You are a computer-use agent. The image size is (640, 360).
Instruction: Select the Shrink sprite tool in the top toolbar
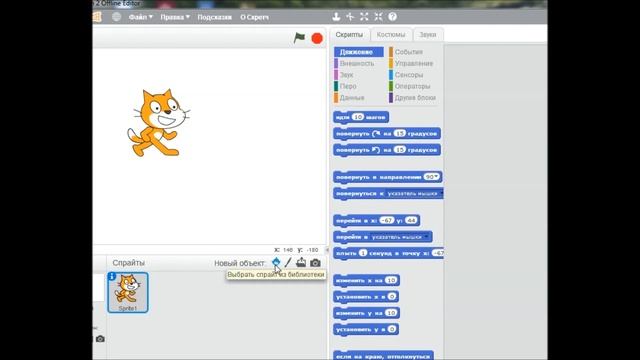click(x=378, y=17)
